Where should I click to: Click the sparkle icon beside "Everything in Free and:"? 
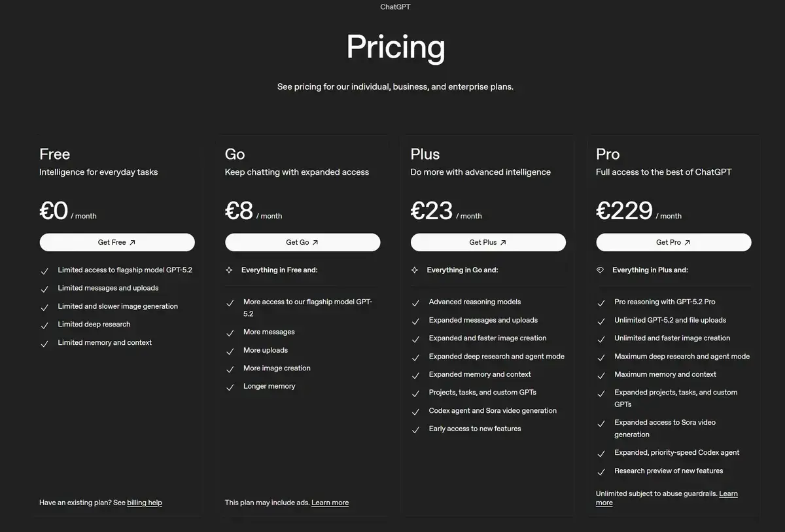pos(230,270)
